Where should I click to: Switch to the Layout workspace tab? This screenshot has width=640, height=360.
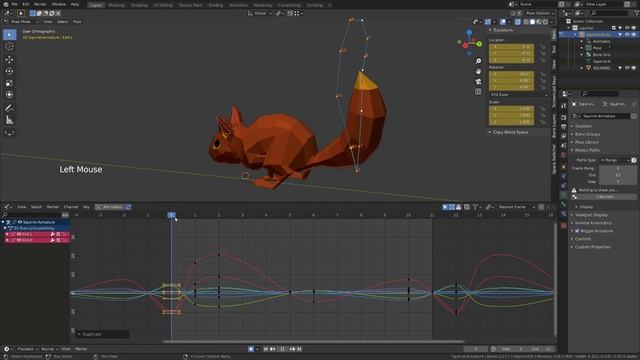96,5
